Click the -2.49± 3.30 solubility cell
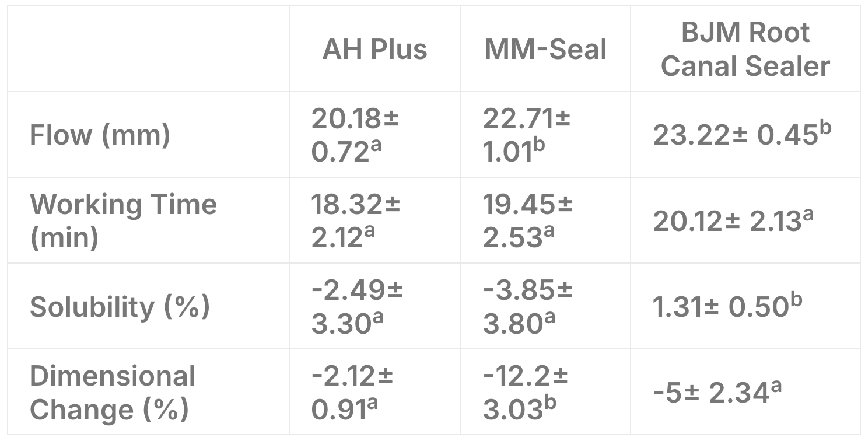The width and height of the screenshot is (868, 441). [356, 307]
